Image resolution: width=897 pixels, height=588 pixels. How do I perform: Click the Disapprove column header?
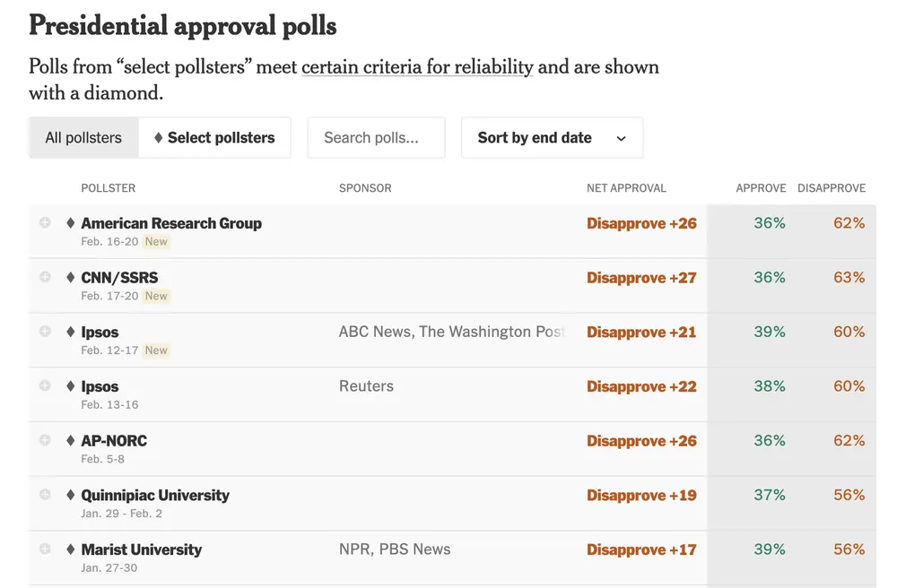point(832,188)
